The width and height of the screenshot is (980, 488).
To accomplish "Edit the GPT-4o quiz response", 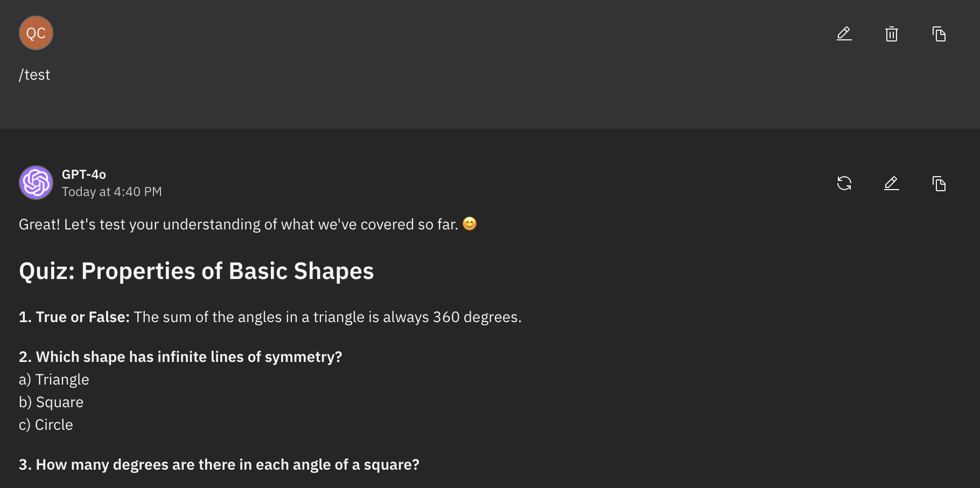I will coord(891,184).
